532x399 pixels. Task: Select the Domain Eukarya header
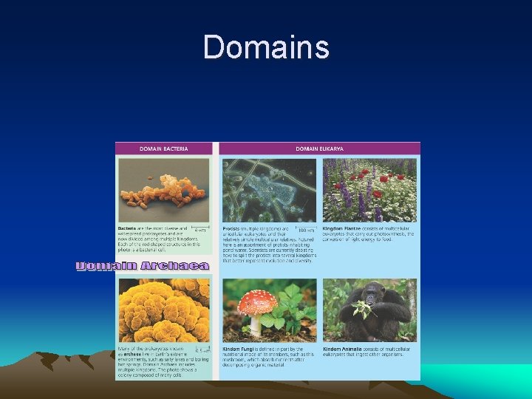coord(320,149)
